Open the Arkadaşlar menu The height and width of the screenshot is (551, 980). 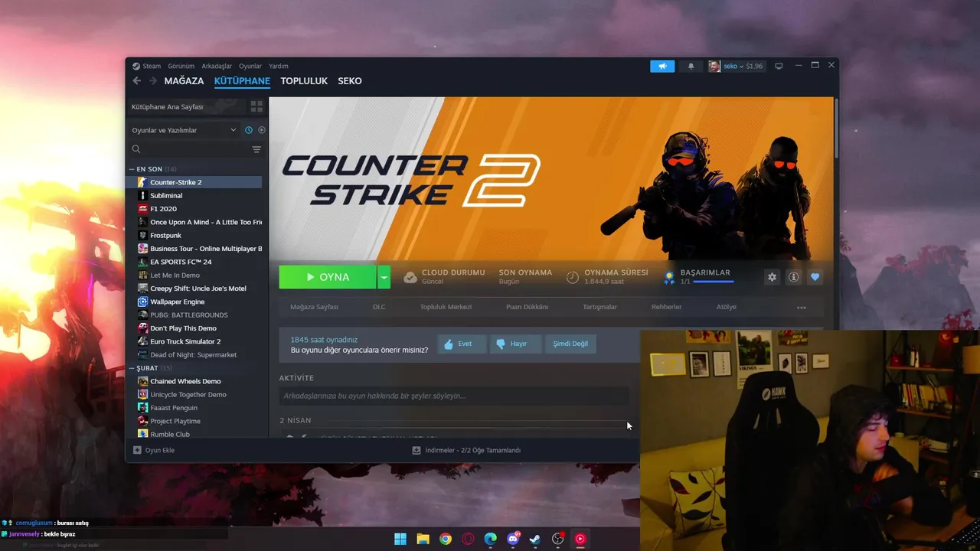point(217,67)
